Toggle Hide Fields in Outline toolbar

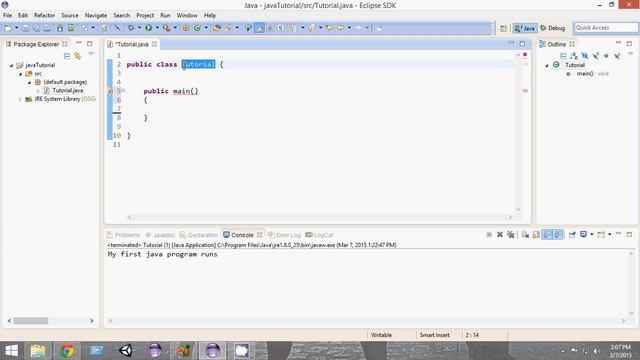pyautogui.click(x=584, y=56)
